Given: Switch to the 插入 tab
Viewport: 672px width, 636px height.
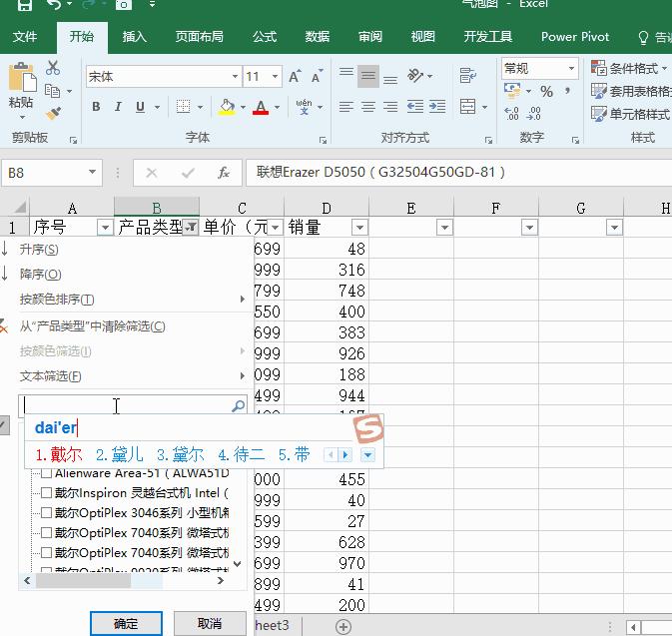Looking at the screenshot, I should point(135,37).
